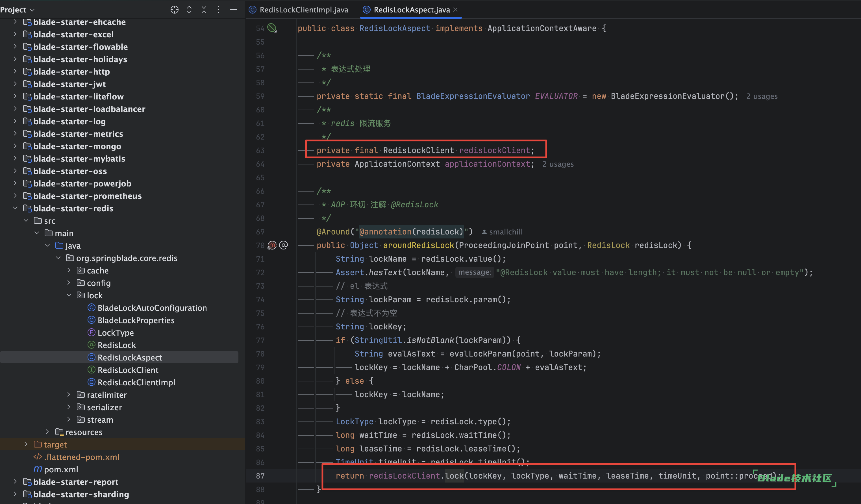
Task: Click the isNotBlank call on line 77
Action: click(430, 340)
